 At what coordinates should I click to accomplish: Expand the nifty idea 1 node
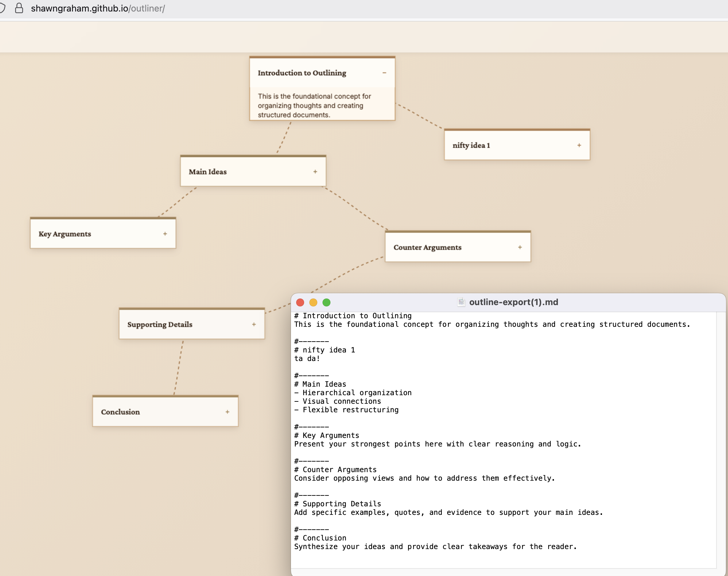[579, 145]
